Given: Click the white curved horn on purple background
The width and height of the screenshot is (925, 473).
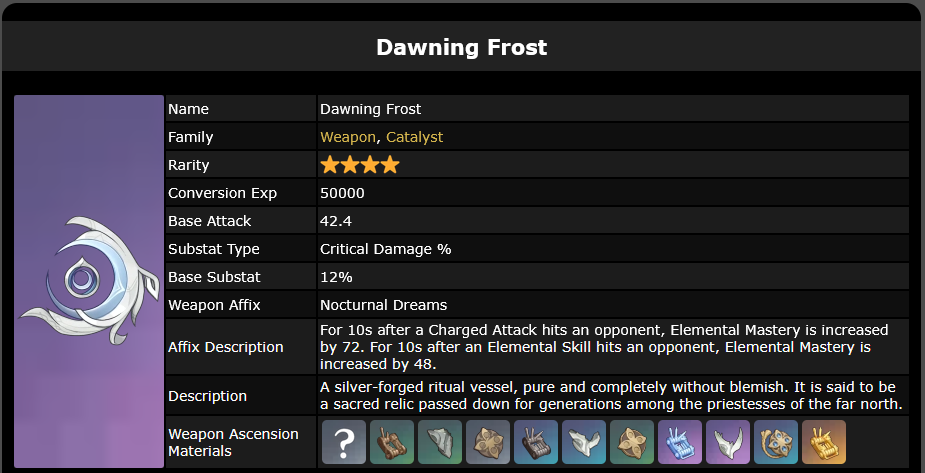Looking at the screenshot, I should coord(728,442).
